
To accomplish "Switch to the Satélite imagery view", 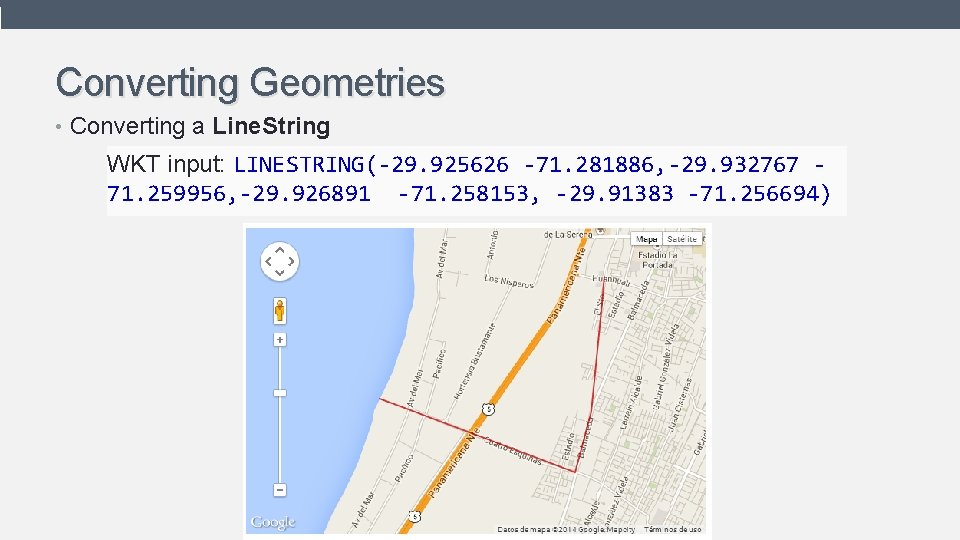I will click(x=682, y=239).
